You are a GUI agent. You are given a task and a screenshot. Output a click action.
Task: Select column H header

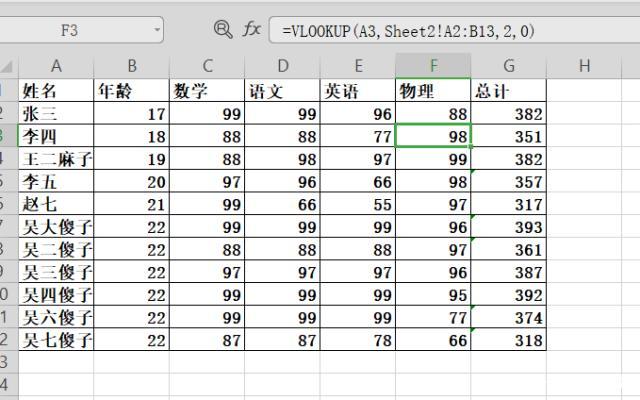pyautogui.click(x=584, y=66)
